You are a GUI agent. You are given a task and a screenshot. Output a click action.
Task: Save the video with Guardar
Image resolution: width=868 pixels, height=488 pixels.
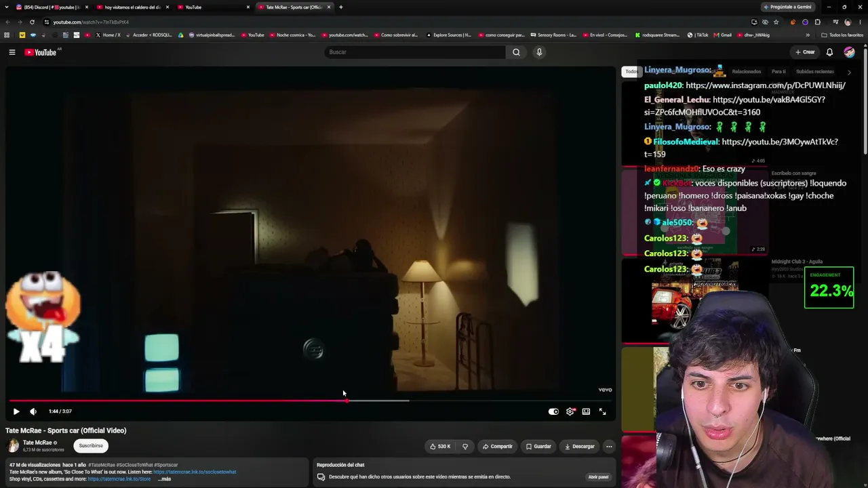[x=538, y=446]
